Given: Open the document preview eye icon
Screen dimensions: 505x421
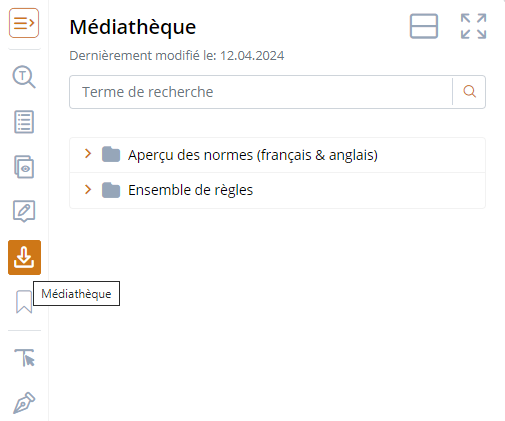Looking at the screenshot, I should tap(24, 167).
